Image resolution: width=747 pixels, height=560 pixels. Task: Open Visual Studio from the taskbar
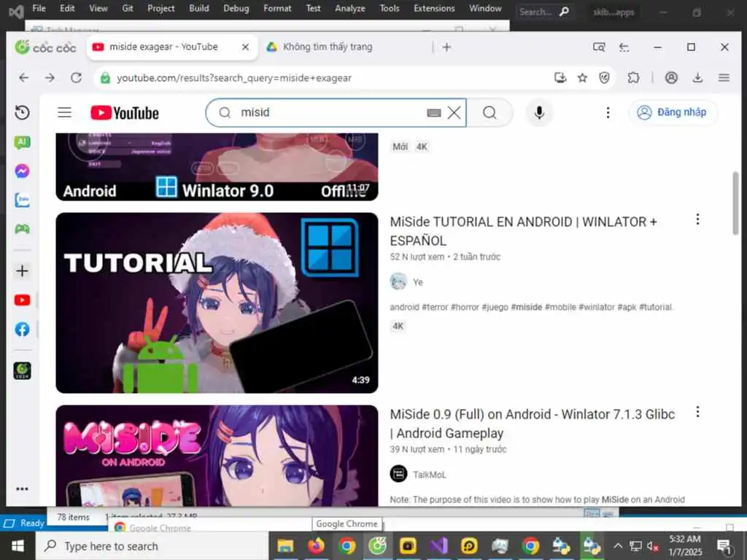[438, 545]
